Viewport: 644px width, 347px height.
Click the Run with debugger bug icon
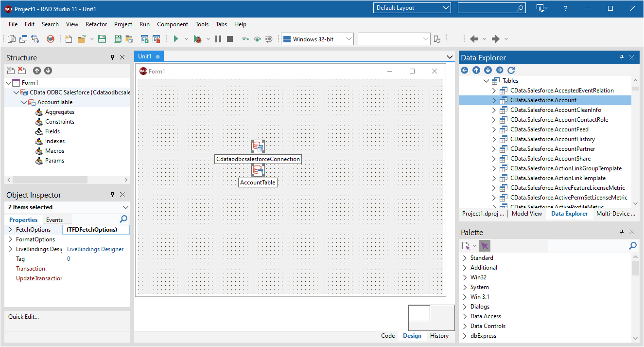click(197, 39)
